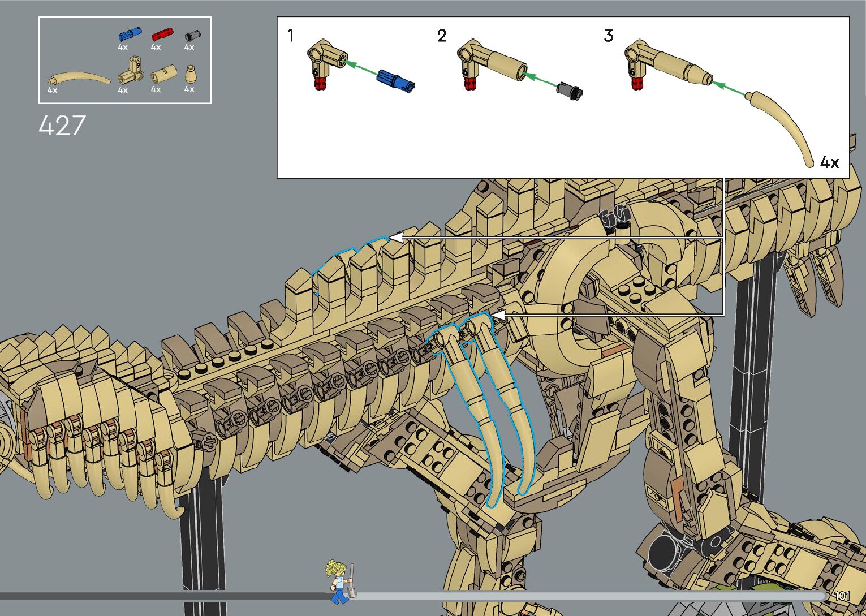This screenshot has height=616, width=866.
Task: Click the minifigure progress marker
Action: click(x=340, y=581)
